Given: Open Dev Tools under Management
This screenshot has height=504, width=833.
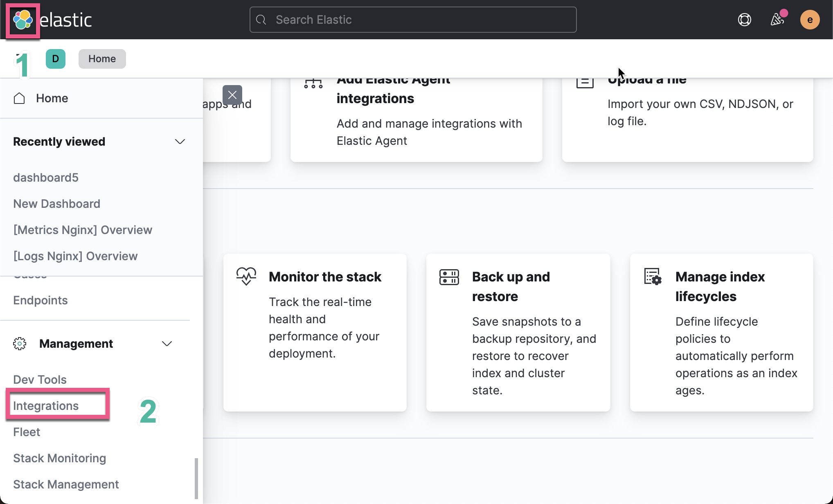Looking at the screenshot, I should pyautogui.click(x=40, y=380).
